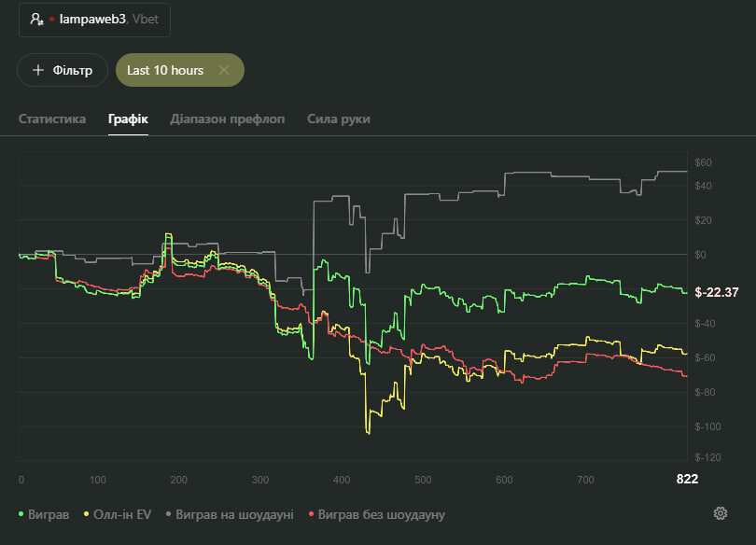The width and height of the screenshot is (756, 545).
Task: Click 822 hand count axis label
Action: (687, 479)
